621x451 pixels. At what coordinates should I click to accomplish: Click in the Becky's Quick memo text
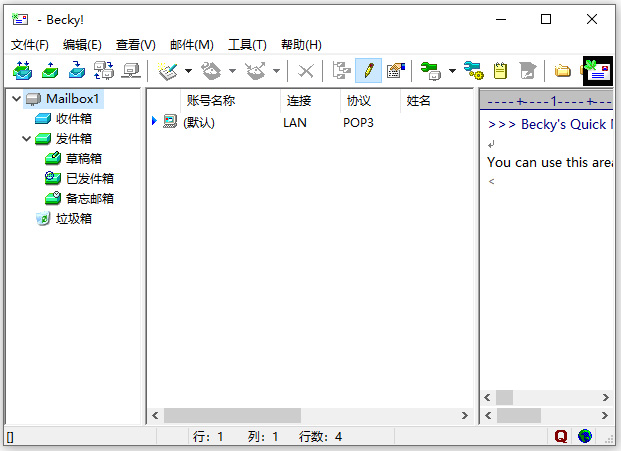(x=551, y=124)
